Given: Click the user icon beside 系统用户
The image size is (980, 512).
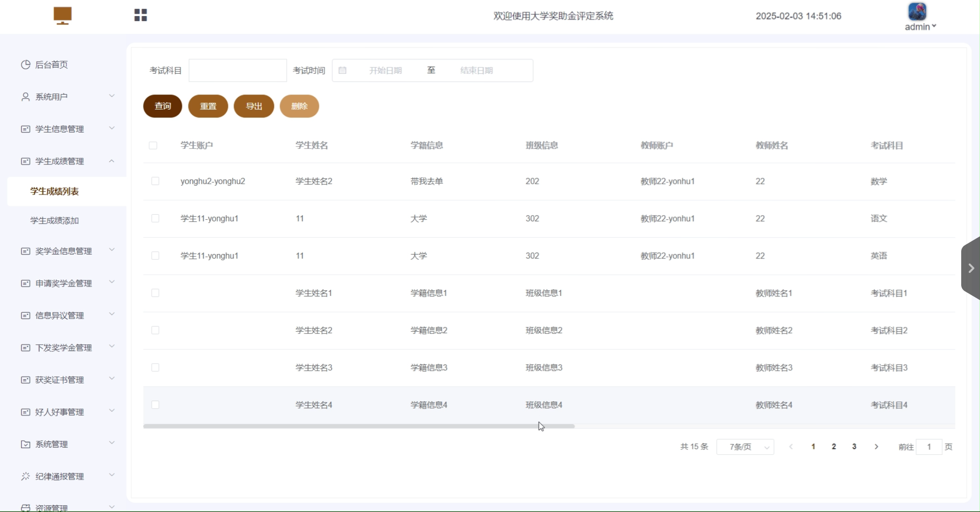Looking at the screenshot, I should (x=26, y=97).
